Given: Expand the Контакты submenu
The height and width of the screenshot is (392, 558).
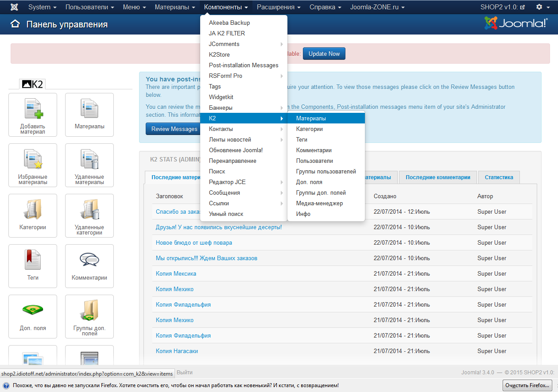Looking at the screenshot, I should [244, 129].
